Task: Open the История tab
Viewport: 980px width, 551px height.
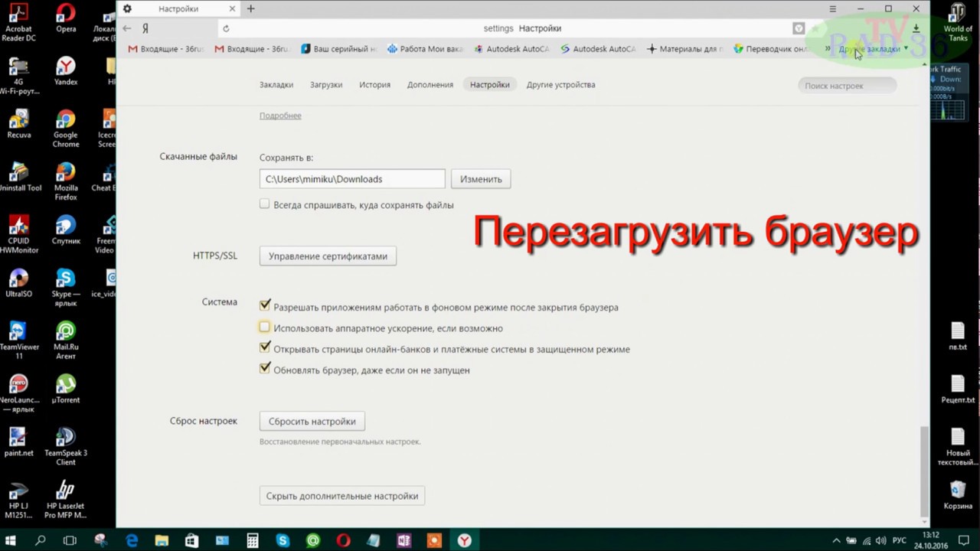Action: pyautogui.click(x=374, y=85)
